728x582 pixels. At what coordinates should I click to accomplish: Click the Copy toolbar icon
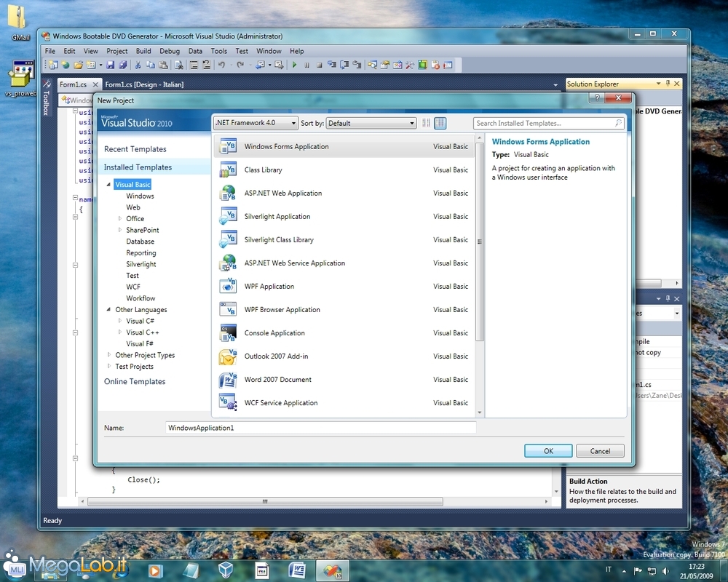pyautogui.click(x=151, y=65)
